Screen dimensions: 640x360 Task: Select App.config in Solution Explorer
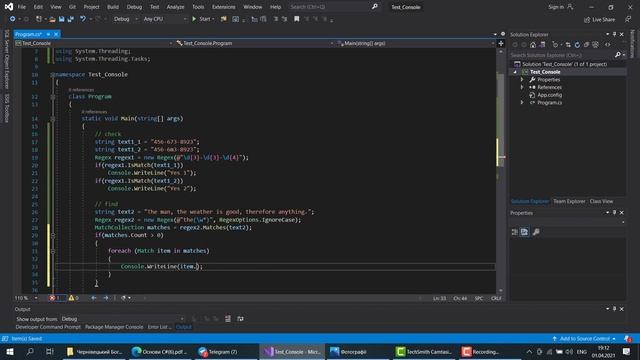pos(549,95)
